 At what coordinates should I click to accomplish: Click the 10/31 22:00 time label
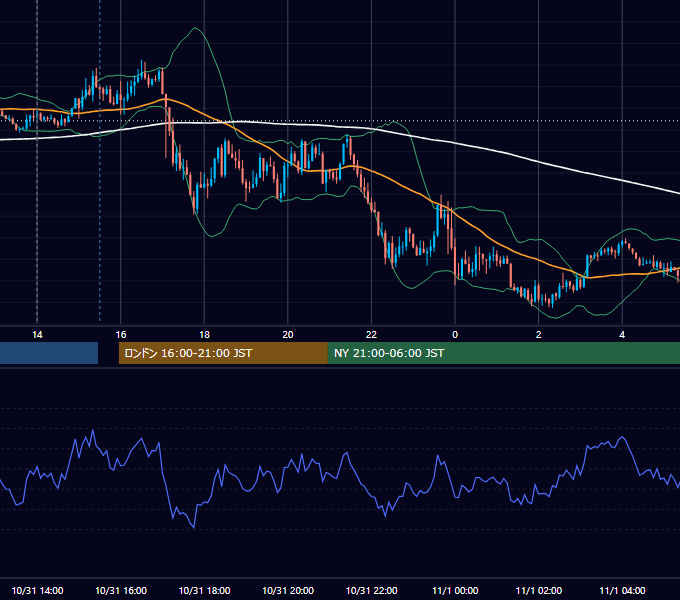coord(371,590)
